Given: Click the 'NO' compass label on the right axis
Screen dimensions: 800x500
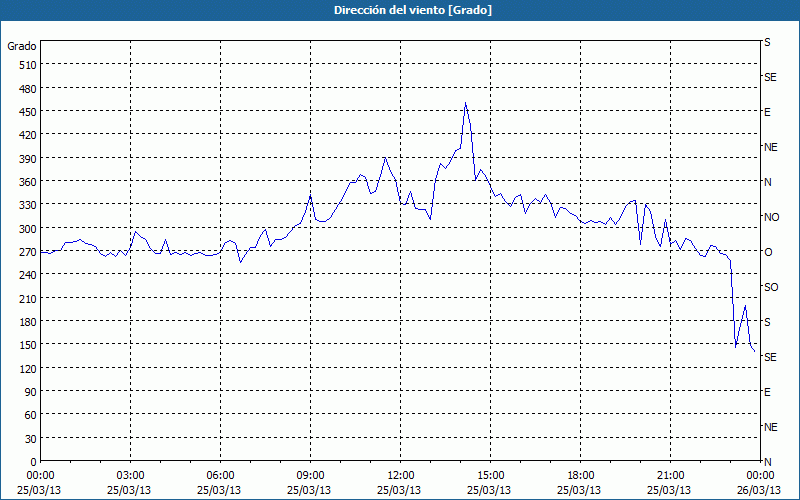Looking at the screenshot, I should click(771, 217).
